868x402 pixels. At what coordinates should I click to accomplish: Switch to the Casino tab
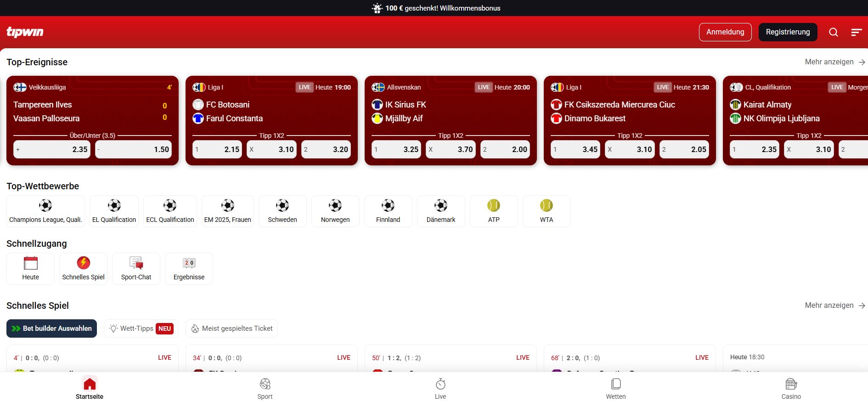[791, 389]
